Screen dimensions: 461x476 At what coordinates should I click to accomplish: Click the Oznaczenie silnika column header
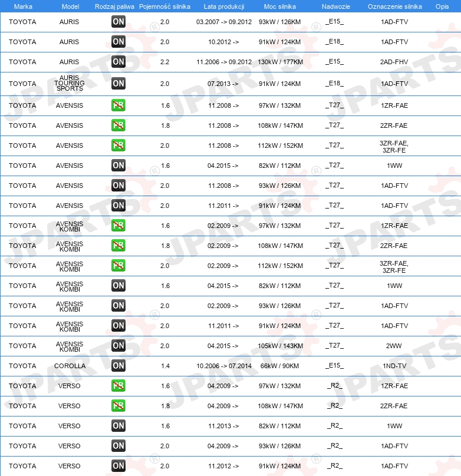[395, 6]
